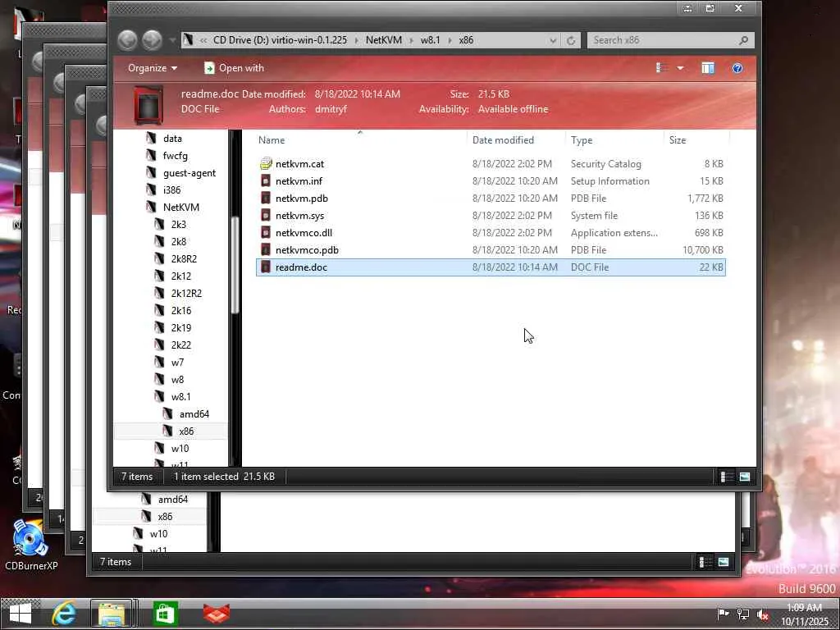Click in the Search x86 field
The width and height of the screenshot is (840, 630).
(x=663, y=40)
